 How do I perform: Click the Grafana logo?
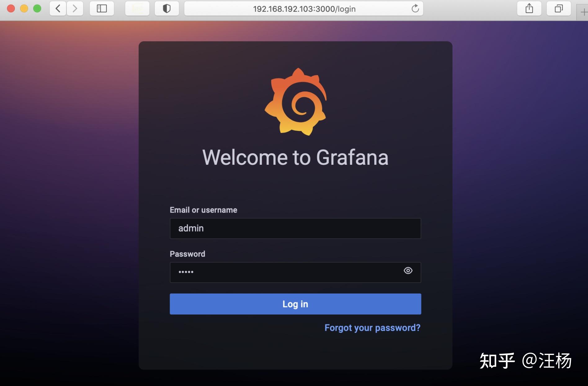[x=296, y=102]
